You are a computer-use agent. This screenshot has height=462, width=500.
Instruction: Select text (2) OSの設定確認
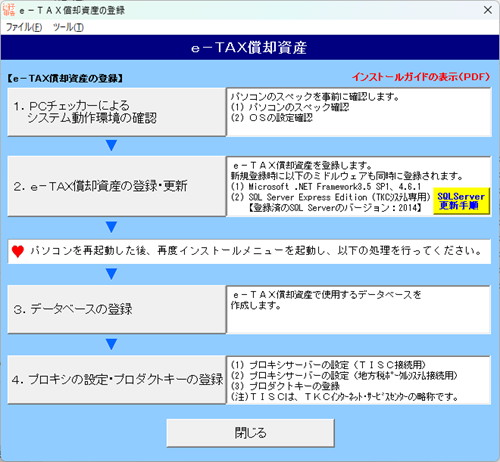coord(272,118)
